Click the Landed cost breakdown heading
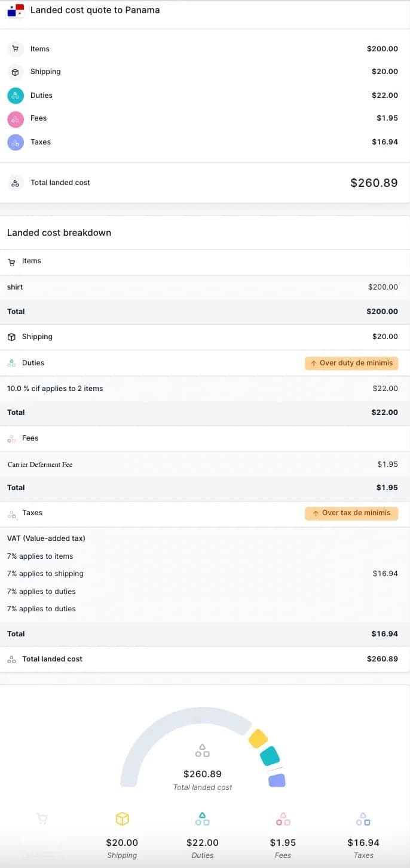 click(x=59, y=233)
